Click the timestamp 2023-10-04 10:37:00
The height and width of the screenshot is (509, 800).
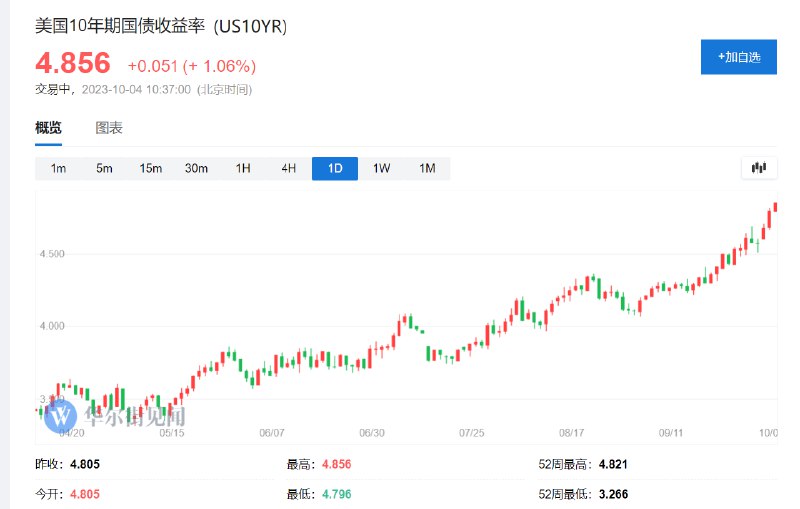pos(136,90)
